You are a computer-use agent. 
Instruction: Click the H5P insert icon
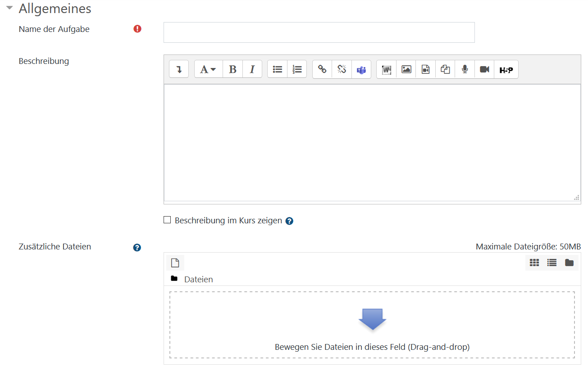click(x=506, y=69)
